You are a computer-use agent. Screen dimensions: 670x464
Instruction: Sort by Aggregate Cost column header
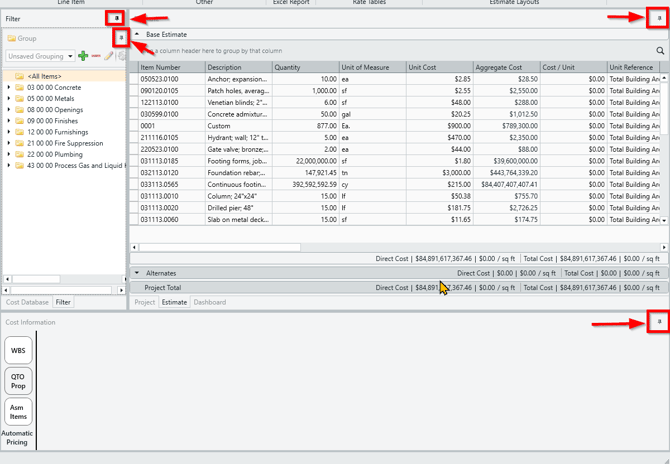pos(507,67)
